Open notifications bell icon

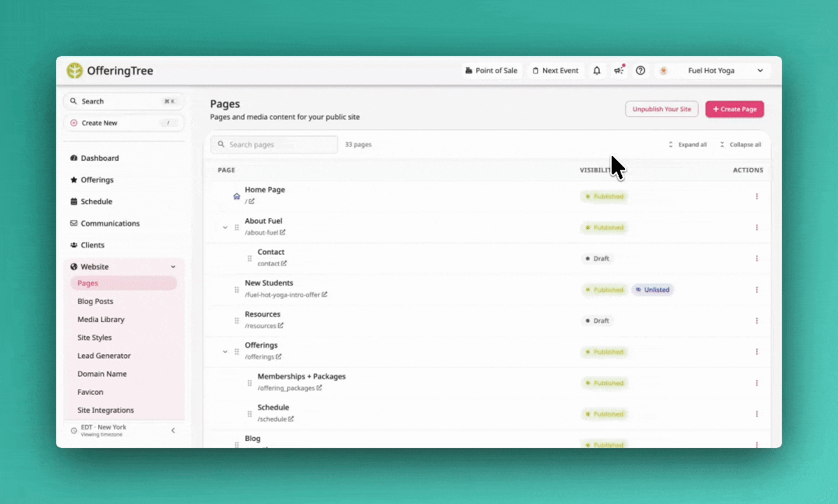point(597,71)
